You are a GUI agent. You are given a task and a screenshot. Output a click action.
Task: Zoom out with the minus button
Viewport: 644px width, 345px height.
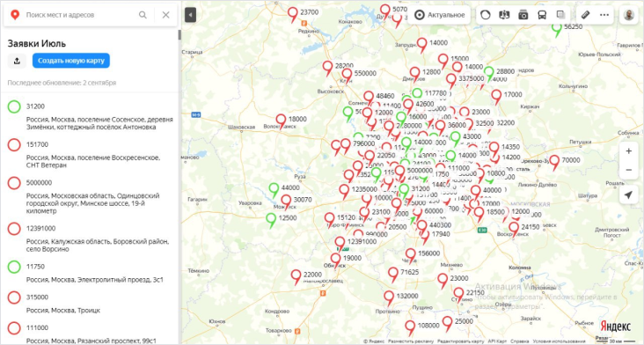(x=628, y=170)
